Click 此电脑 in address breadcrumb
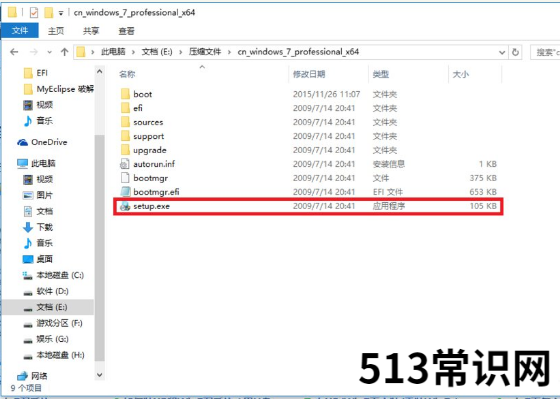The height and width of the screenshot is (399, 560). point(113,52)
